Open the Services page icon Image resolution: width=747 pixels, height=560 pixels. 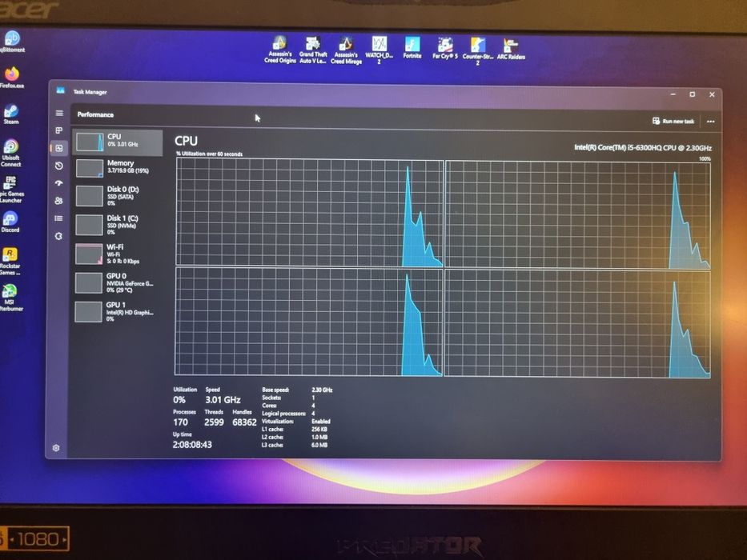pos(59,236)
